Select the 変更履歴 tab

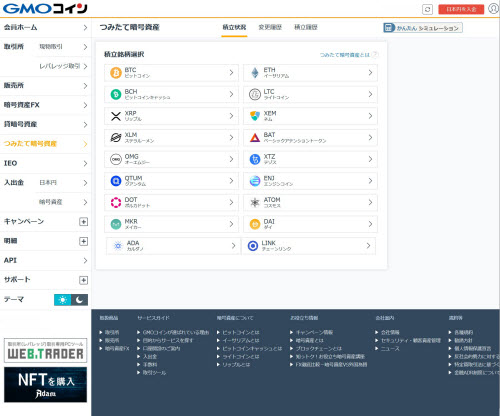[270, 27]
